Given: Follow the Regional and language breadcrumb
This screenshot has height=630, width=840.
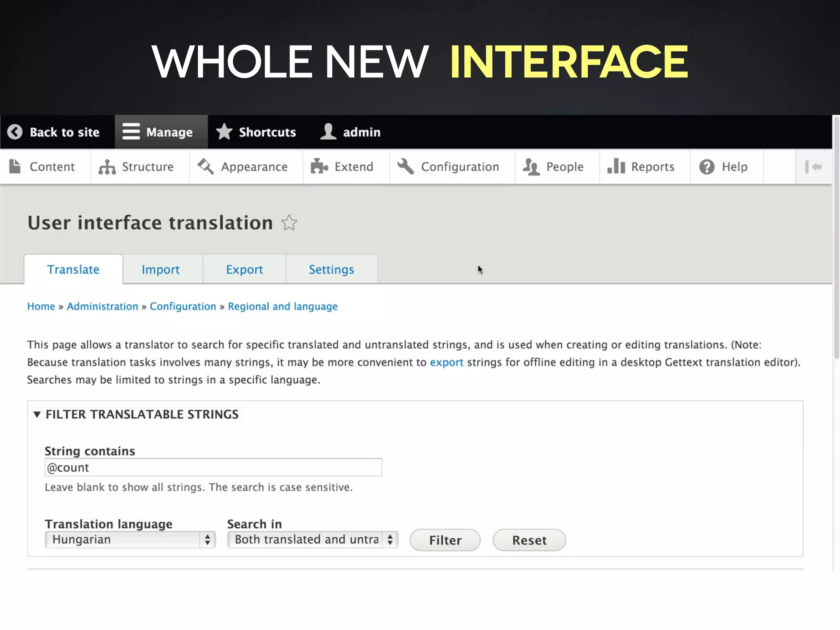Looking at the screenshot, I should tap(283, 306).
